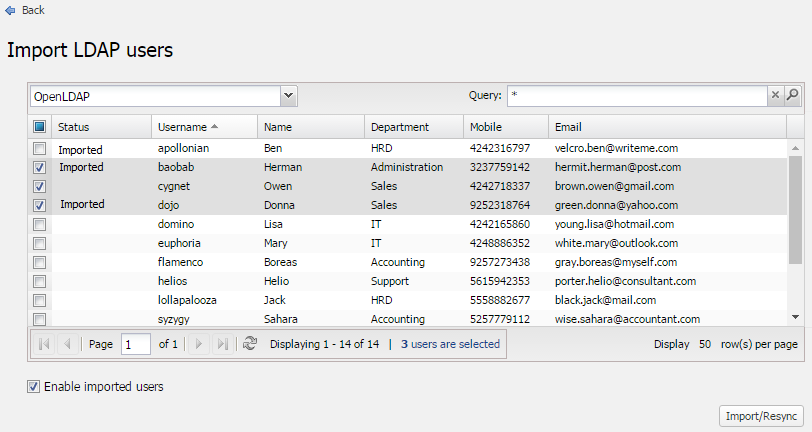Toggle the select-all header checkbox
Viewport: 812px width, 432px height.
(x=39, y=127)
